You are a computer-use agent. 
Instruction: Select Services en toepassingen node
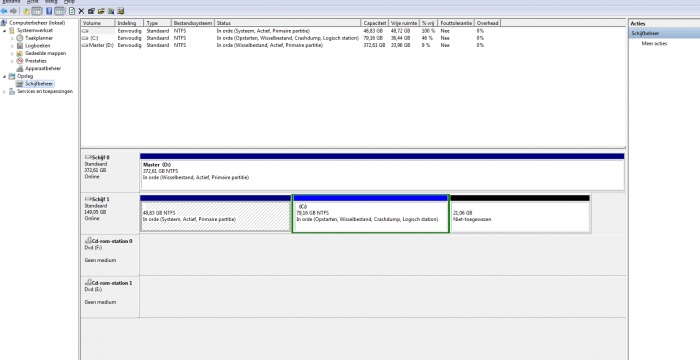coord(45,91)
